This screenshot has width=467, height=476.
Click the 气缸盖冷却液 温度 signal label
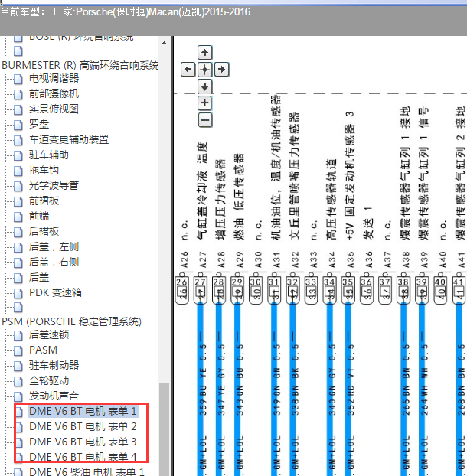pos(202,191)
